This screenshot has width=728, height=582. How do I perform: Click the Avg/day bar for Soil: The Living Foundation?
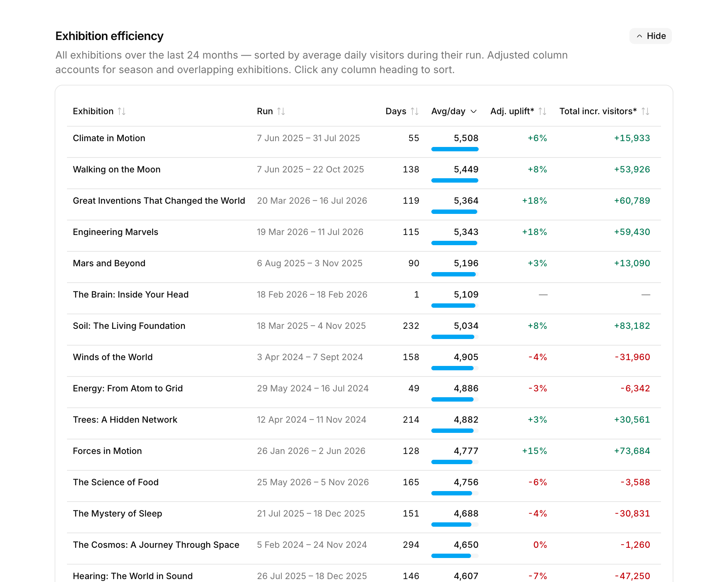(x=455, y=337)
